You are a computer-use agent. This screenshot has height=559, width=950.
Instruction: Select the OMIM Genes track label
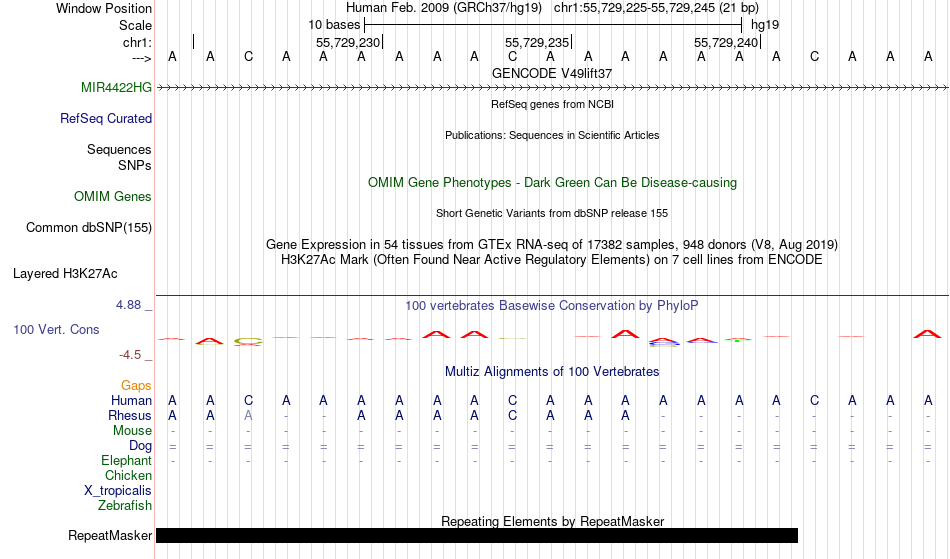pyautogui.click(x=113, y=196)
